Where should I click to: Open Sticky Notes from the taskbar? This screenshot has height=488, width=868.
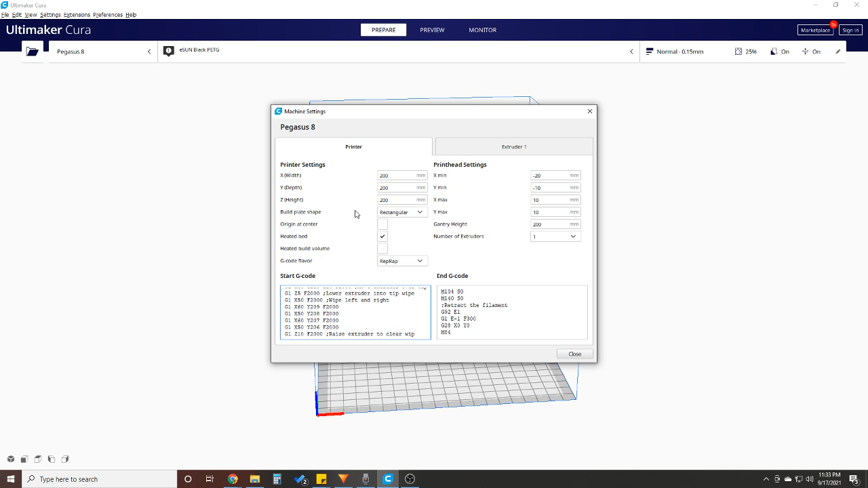coord(321,479)
